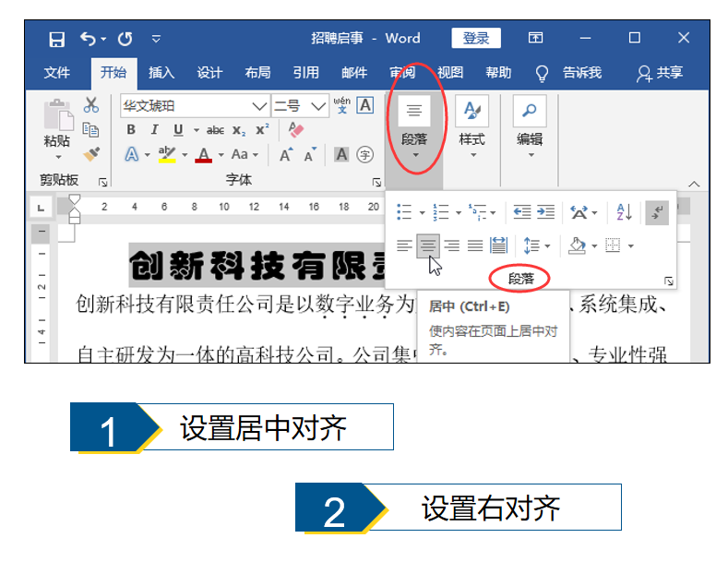
Task: Click the Multilevel List icon
Action: pyautogui.click(x=477, y=212)
